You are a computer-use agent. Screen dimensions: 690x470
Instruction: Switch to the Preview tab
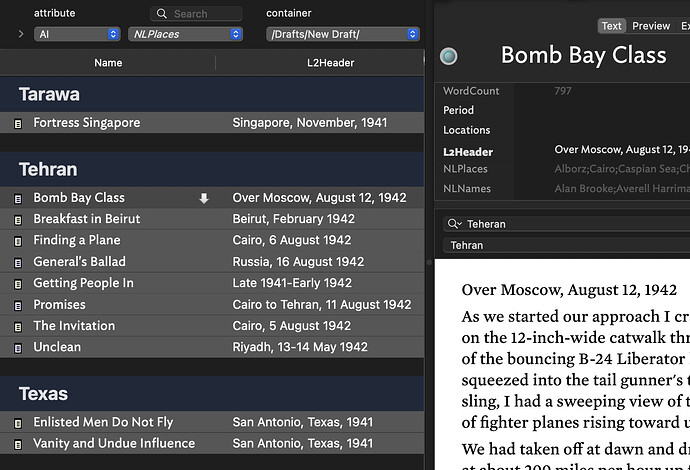point(651,26)
